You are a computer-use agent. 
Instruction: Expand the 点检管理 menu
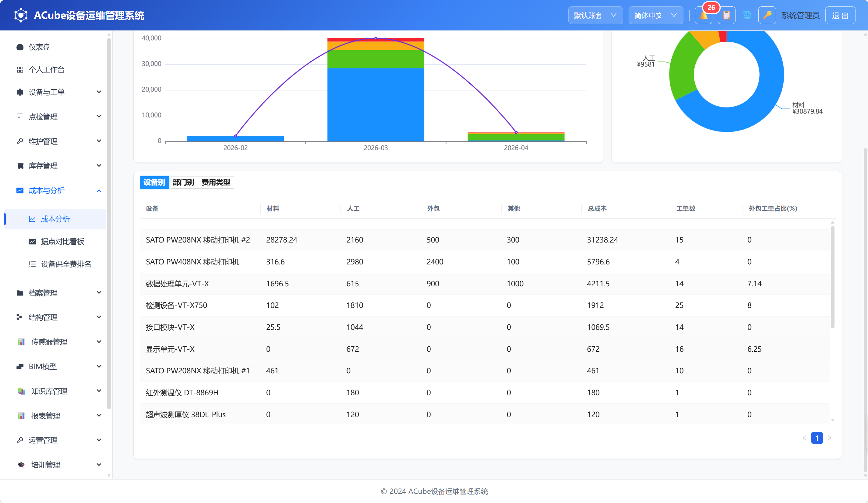(x=99, y=117)
